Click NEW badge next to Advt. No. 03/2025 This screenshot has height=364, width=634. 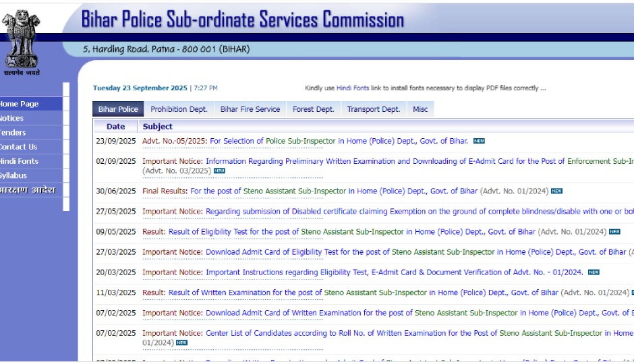coord(219,171)
